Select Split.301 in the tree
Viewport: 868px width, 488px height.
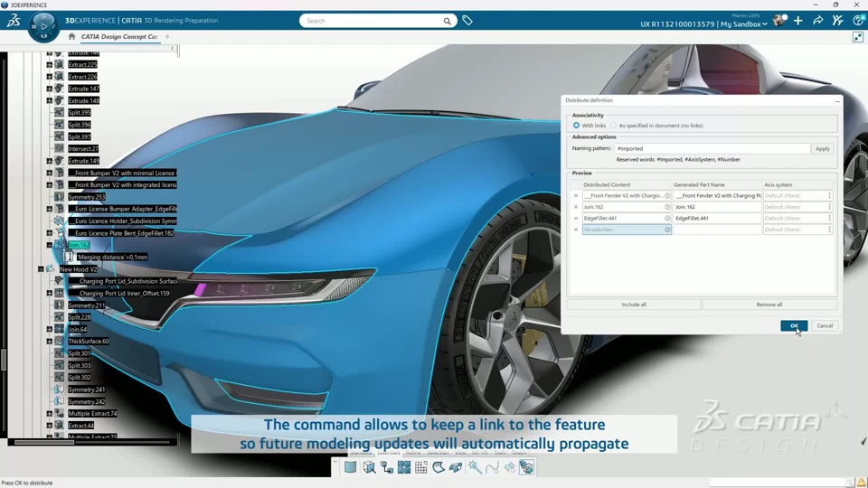click(x=80, y=353)
